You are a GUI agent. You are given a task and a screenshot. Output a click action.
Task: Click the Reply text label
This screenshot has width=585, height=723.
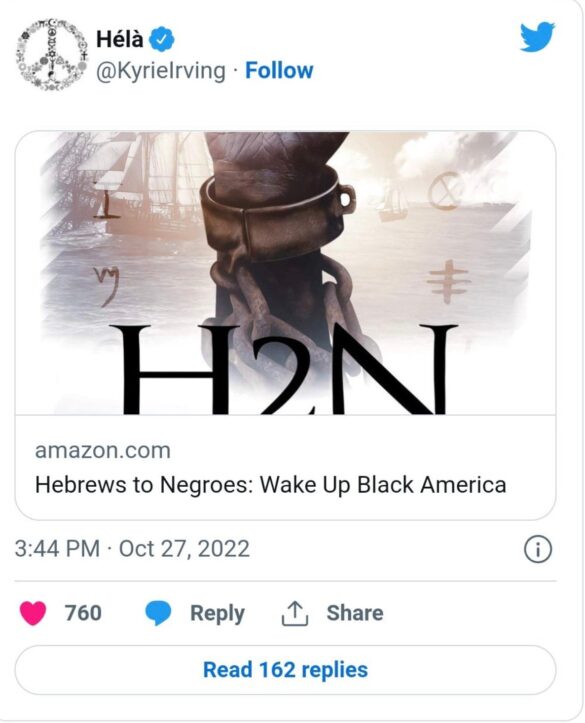[x=217, y=614]
